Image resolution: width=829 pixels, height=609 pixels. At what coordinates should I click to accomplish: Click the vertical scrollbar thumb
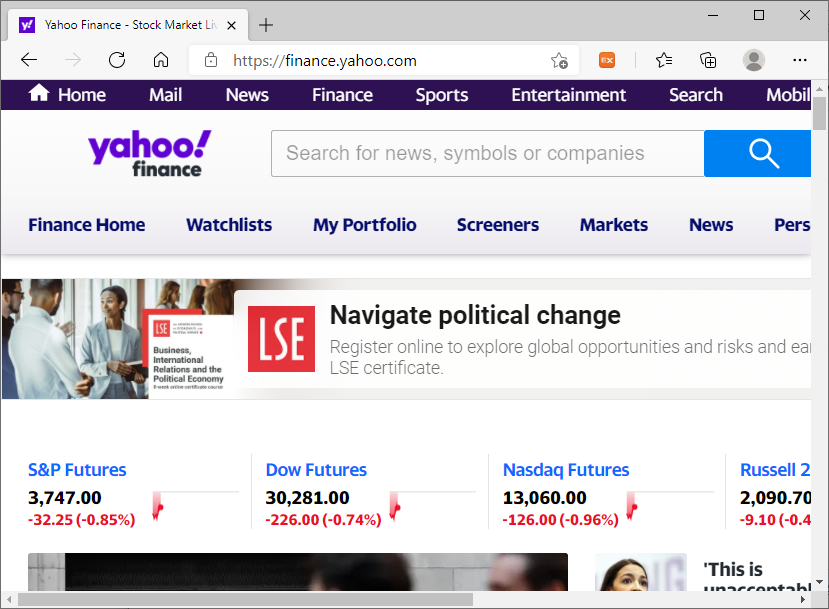coord(819,113)
